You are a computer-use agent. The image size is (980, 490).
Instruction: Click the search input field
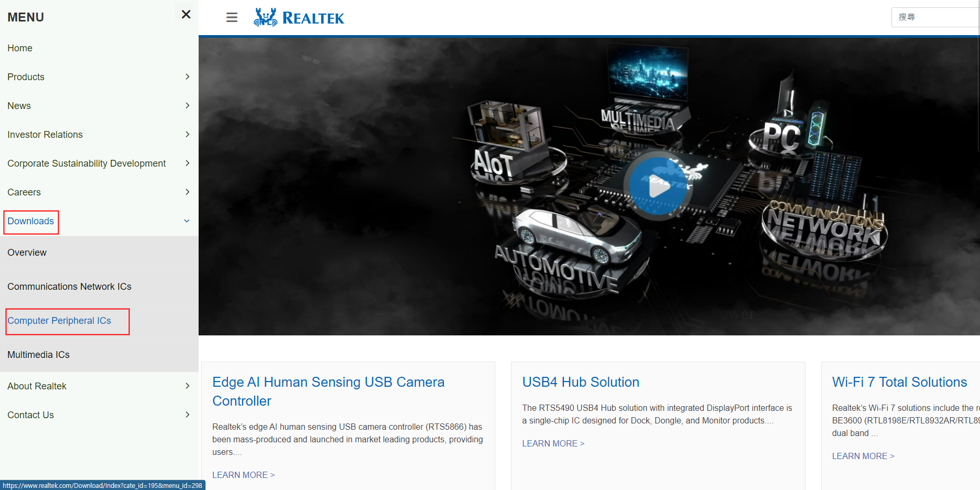tap(935, 17)
